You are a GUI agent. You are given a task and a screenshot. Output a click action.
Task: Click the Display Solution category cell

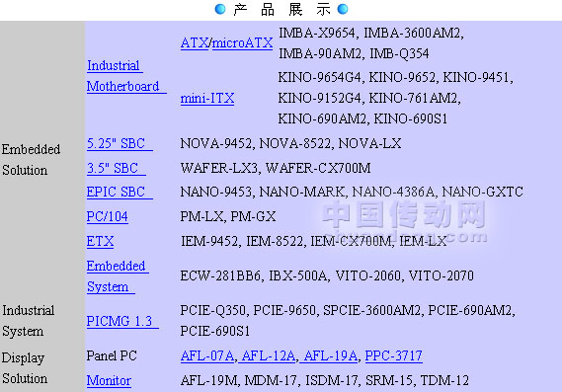coord(42,368)
